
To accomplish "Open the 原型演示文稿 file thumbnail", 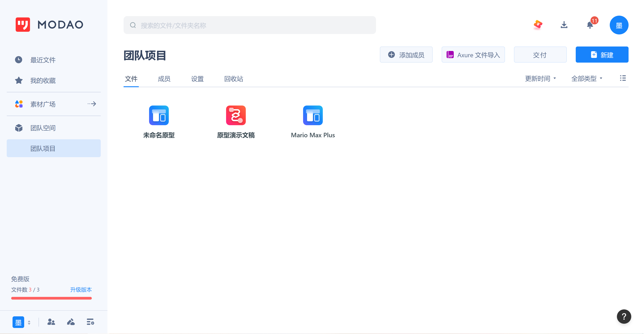I will (236, 115).
